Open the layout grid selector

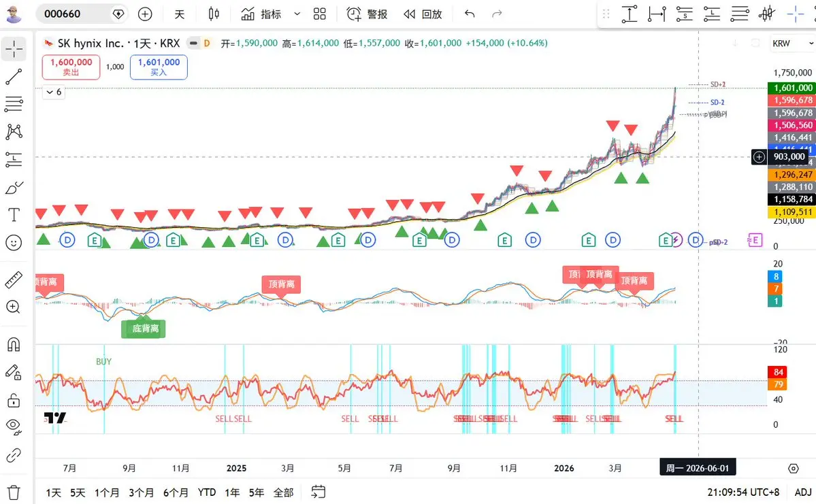(320, 14)
